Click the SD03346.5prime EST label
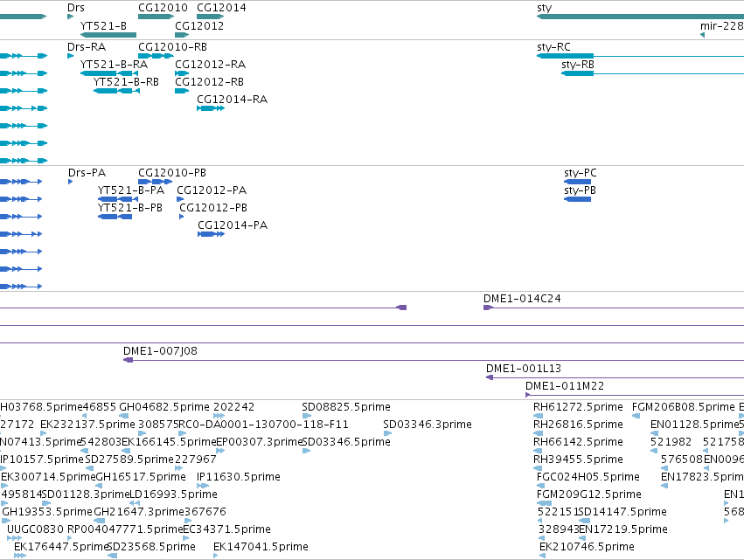The height and width of the screenshot is (560, 744). click(346, 442)
